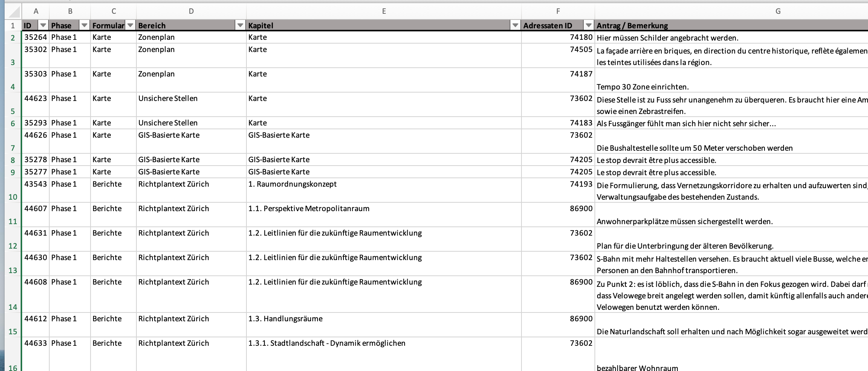Click cell with ID 35293
This screenshot has height=371, width=868.
click(x=36, y=123)
